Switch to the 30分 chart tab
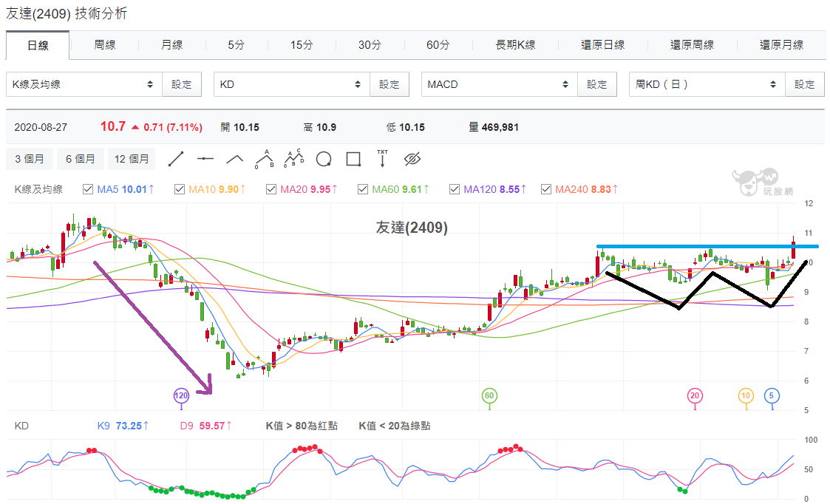 point(370,45)
